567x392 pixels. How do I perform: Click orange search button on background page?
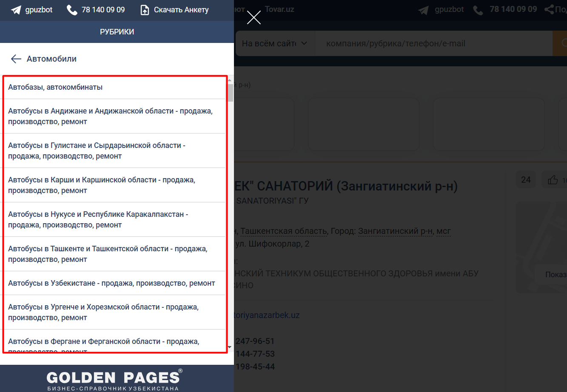tap(560, 43)
